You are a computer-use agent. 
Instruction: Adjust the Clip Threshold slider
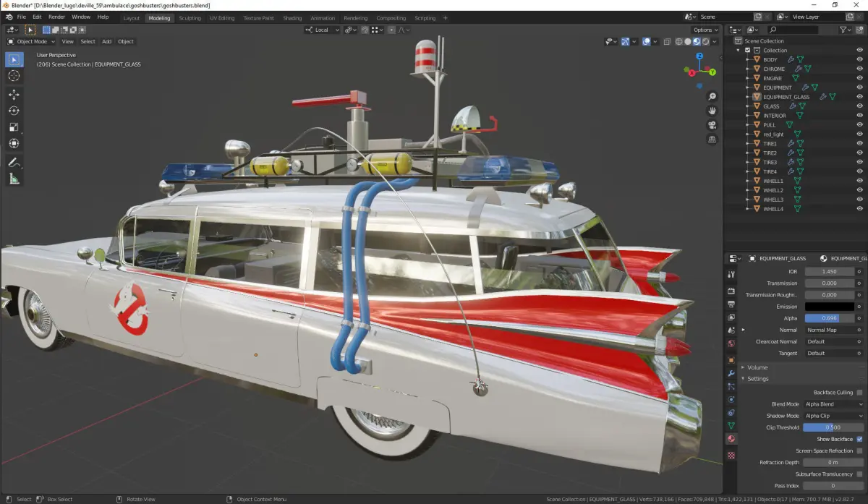833,427
